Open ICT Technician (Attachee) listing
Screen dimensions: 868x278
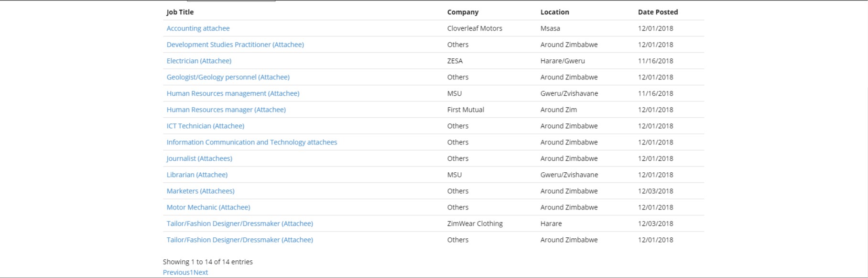[x=205, y=126]
